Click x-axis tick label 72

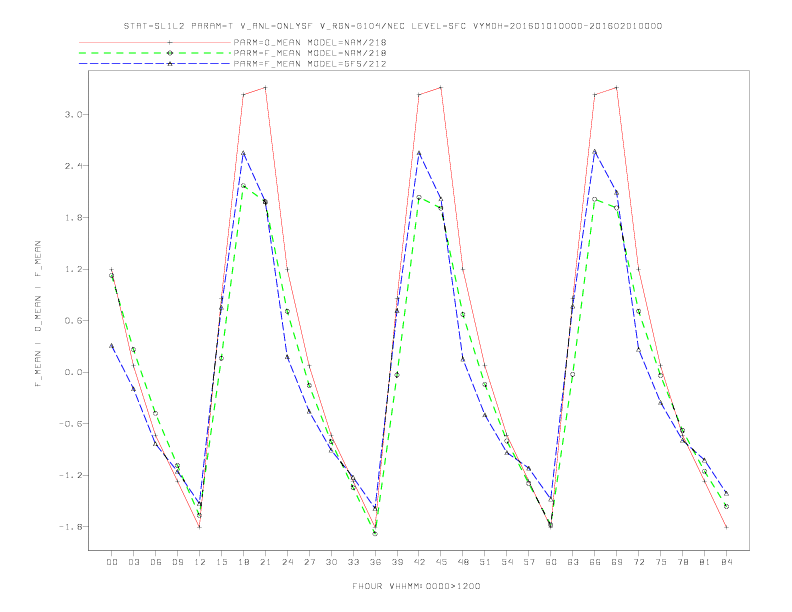click(638, 562)
